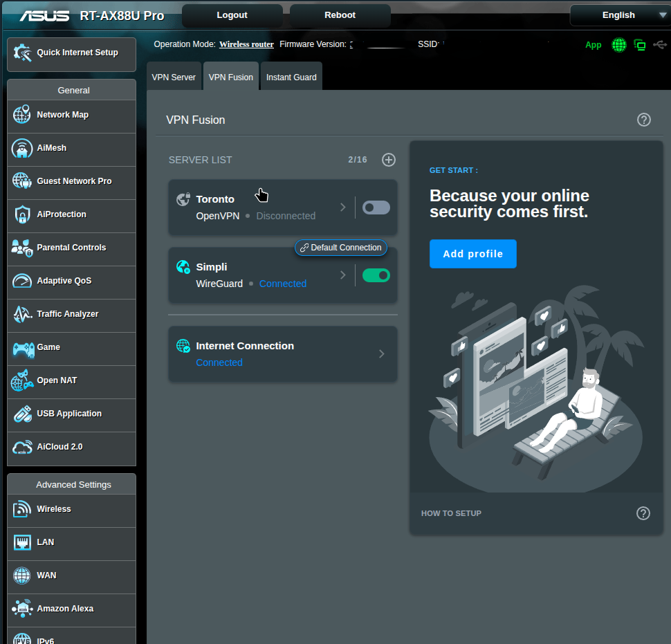Click the Adaptive QoS gauge icon

click(x=22, y=281)
